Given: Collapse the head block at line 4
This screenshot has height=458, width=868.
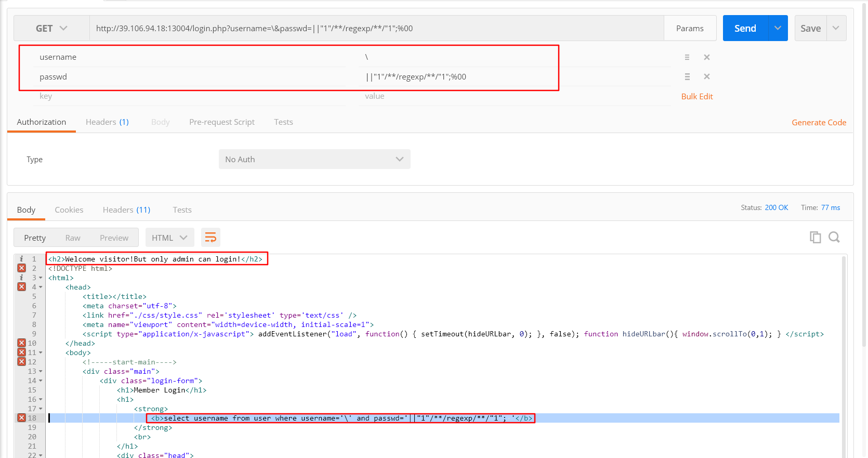Looking at the screenshot, I should point(41,287).
